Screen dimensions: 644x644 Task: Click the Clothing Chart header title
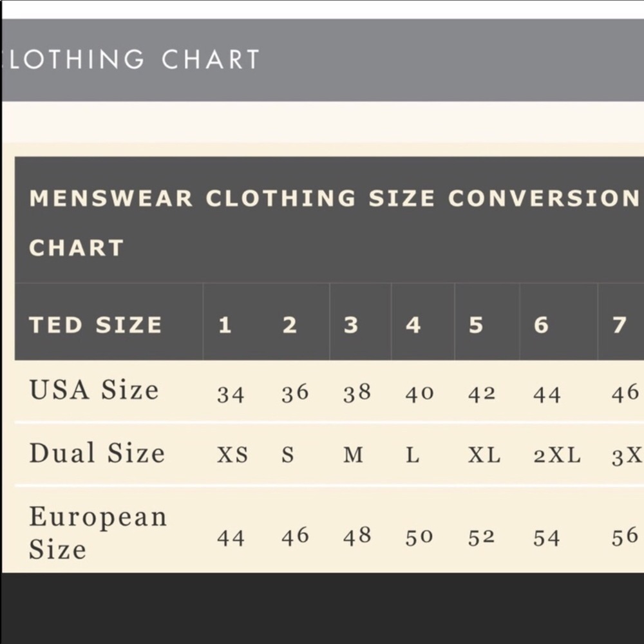(135, 60)
